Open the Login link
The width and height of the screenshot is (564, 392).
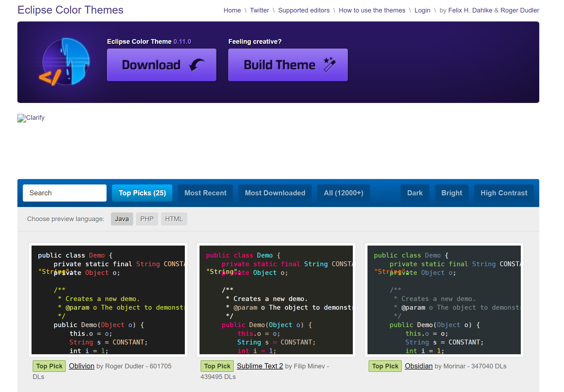(422, 10)
